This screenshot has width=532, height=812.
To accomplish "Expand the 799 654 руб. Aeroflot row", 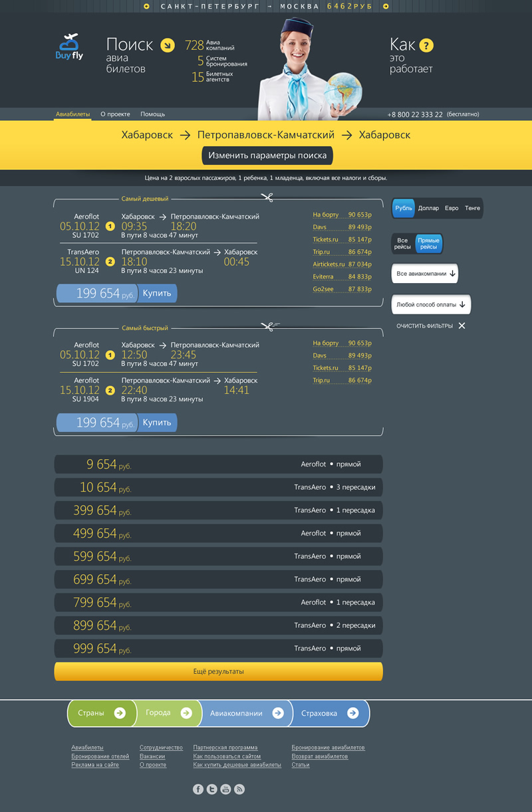I will click(x=218, y=602).
